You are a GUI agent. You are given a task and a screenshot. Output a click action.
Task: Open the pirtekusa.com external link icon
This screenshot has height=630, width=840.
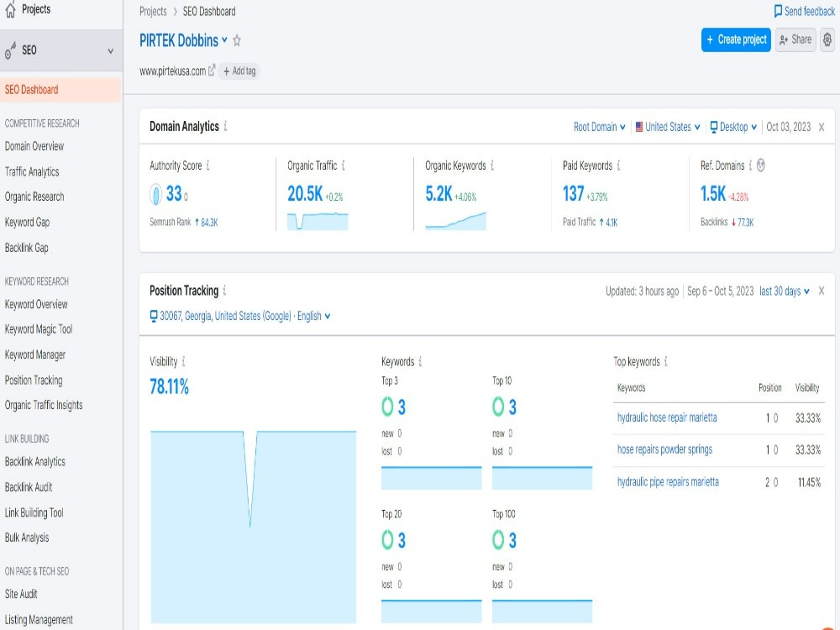click(212, 71)
